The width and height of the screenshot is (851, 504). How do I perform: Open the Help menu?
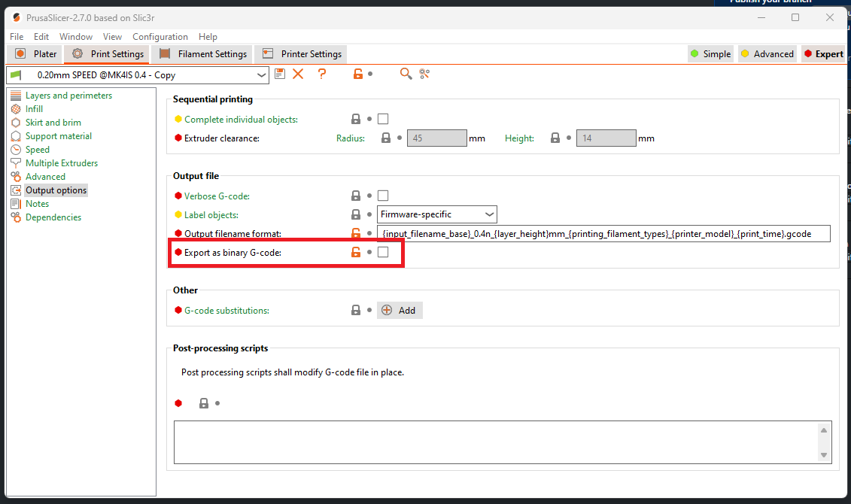(208, 36)
